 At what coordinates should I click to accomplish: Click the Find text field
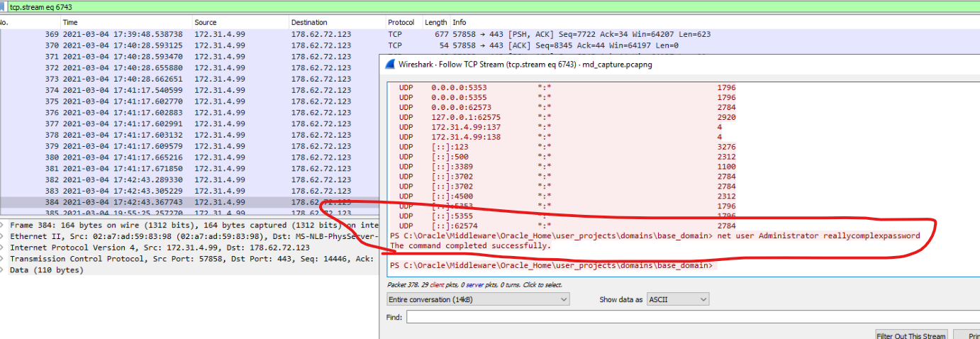pos(691,317)
